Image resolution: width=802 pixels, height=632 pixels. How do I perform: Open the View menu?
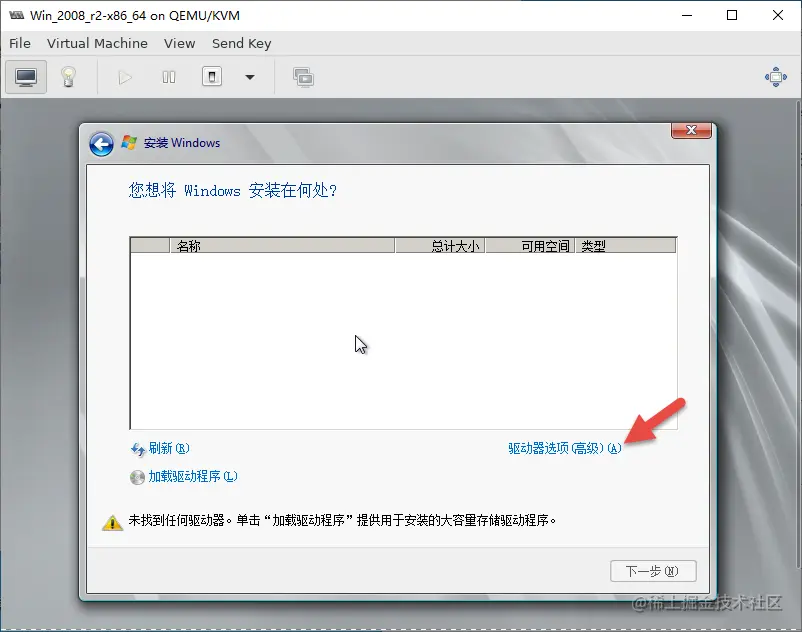(180, 43)
